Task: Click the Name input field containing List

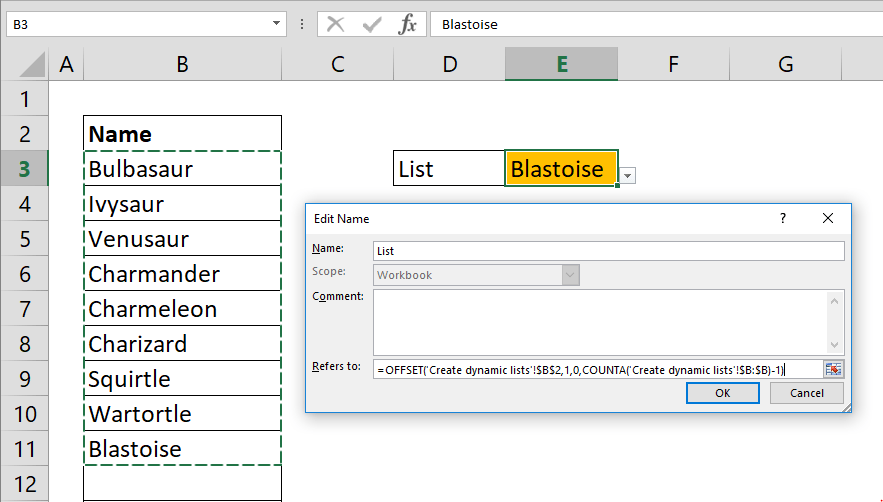Action: pos(608,251)
